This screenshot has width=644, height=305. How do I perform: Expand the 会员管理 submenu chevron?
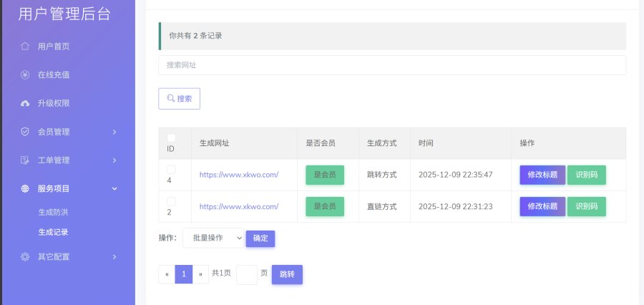(x=114, y=132)
